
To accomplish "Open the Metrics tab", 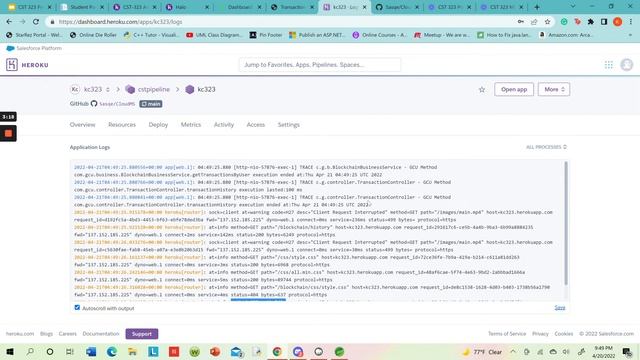I will pyautogui.click(x=191, y=124).
